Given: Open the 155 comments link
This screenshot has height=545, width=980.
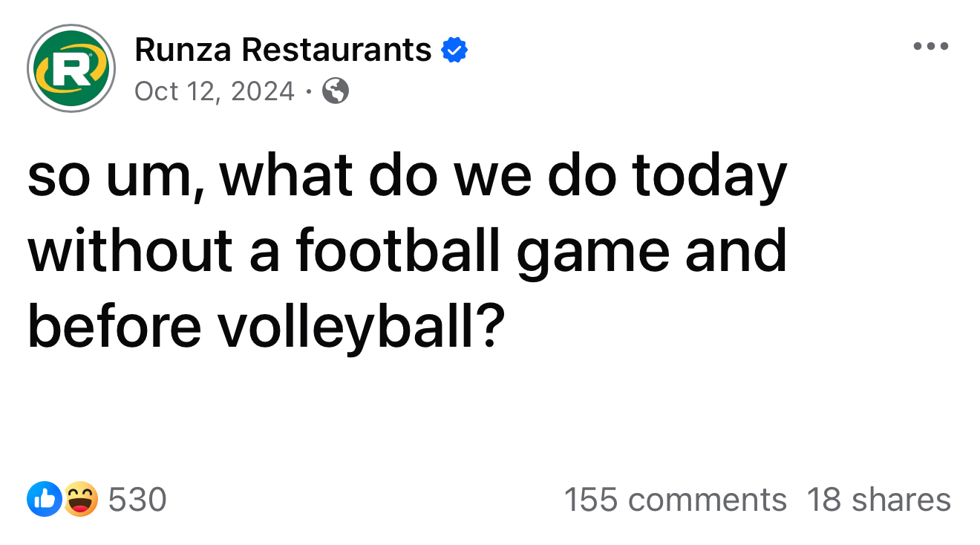Looking at the screenshot, I should [x=675, y=500].
